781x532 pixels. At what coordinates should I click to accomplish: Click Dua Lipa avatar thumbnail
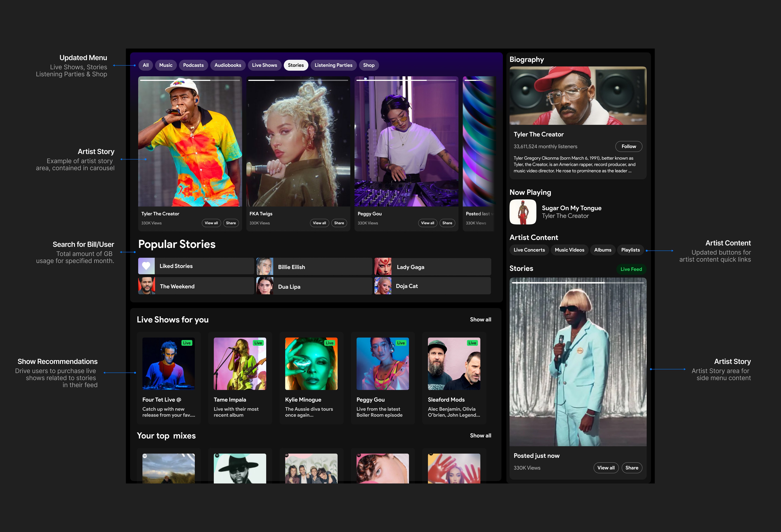[x=264, y=286]
